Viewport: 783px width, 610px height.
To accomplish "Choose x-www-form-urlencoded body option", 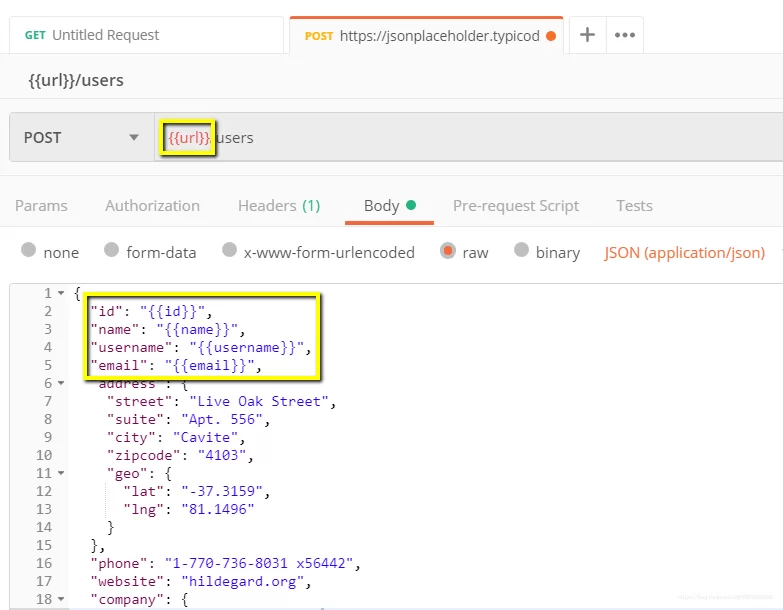I will 229,250.
